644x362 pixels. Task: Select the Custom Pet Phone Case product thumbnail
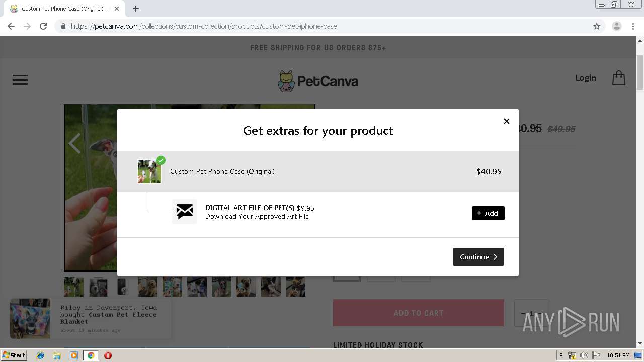pos(149,171)
